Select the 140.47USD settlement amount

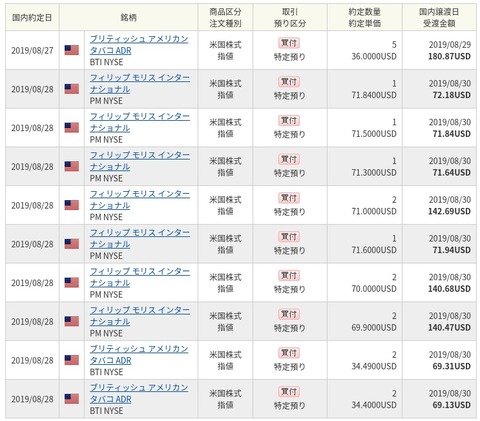[449, 327]
